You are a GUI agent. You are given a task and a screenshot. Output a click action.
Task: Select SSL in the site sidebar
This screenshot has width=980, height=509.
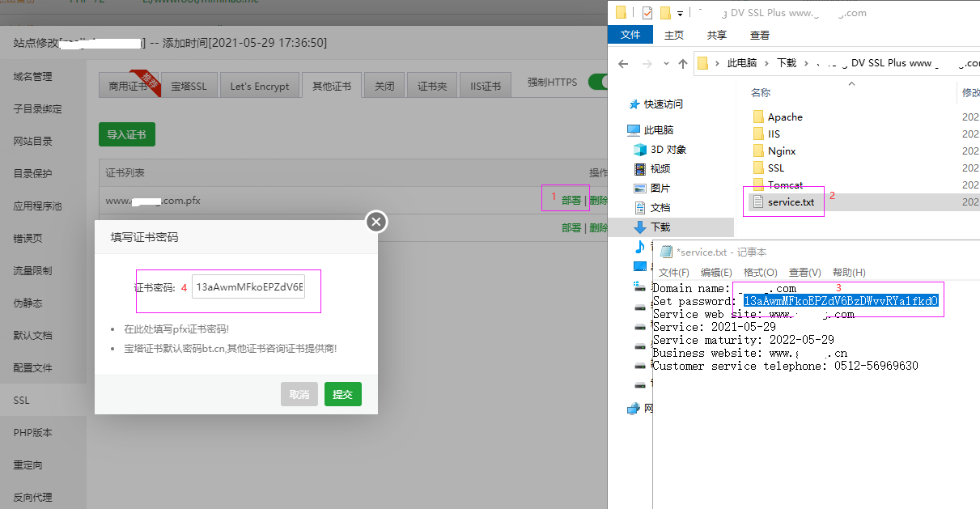21,400
